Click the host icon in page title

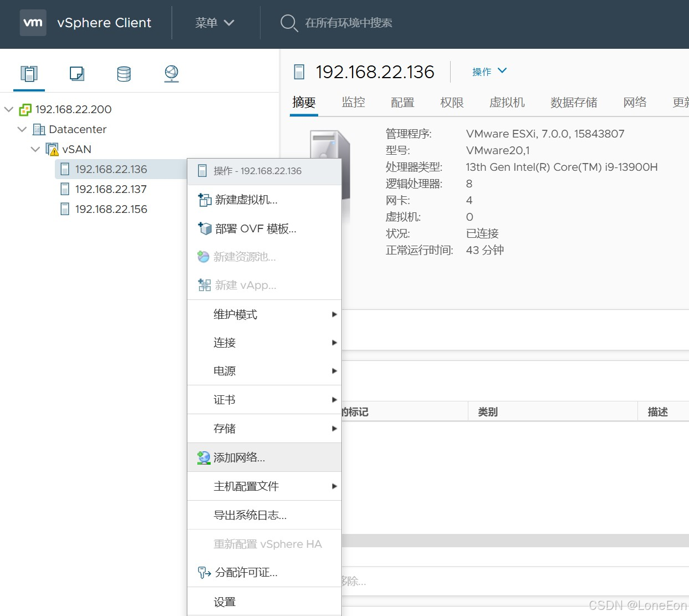299,72
